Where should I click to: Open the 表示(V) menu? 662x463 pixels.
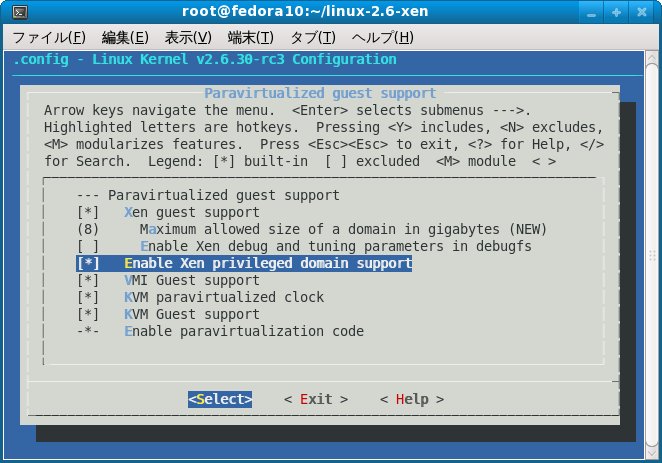(188, 38)
